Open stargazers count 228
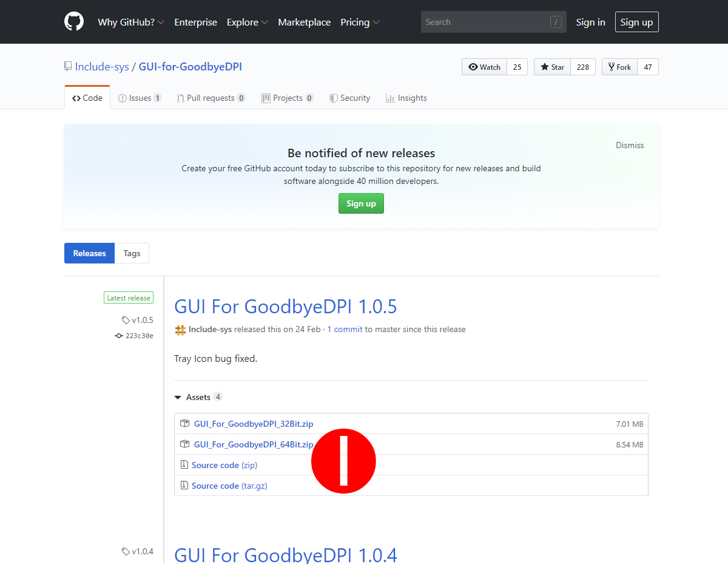This screenshot has height=564, width=728. click(x=583, y=67)
